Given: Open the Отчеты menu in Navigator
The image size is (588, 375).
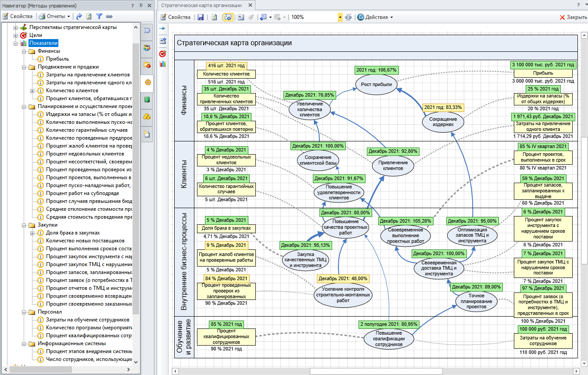Looking at the screenshot, I should [x=55, y=17].
